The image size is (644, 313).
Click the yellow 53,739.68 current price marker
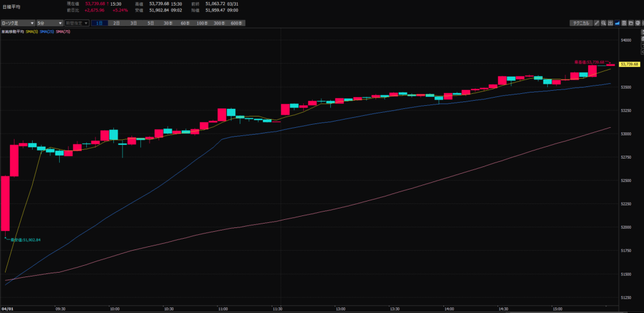(629, 64)
